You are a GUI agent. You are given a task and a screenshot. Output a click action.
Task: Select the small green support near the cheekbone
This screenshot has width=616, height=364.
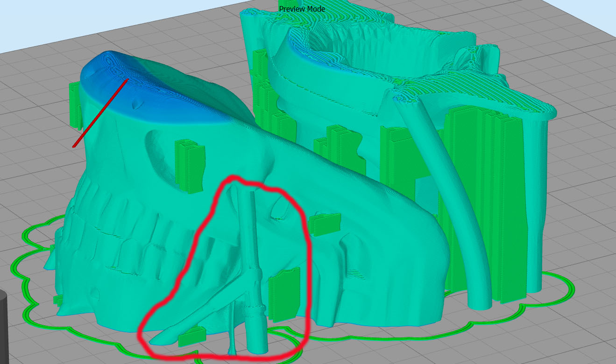click(x=324, y=224)
